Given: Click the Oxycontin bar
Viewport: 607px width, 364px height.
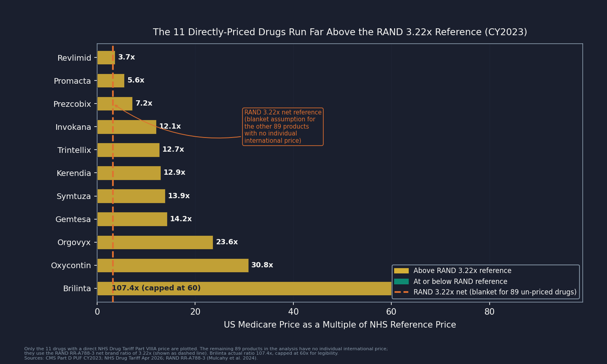Looking at the screenshot, I should (x=173, y=265).
